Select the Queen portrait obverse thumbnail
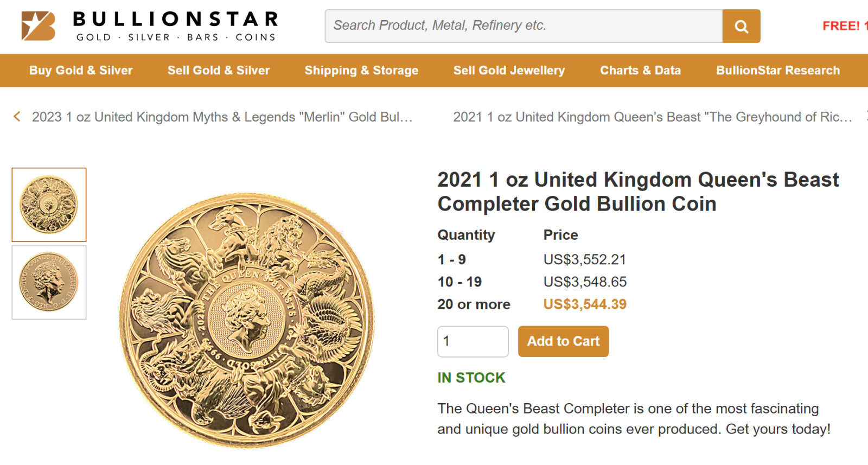This screenshot has height=465, width=868. tap(49, 282)
